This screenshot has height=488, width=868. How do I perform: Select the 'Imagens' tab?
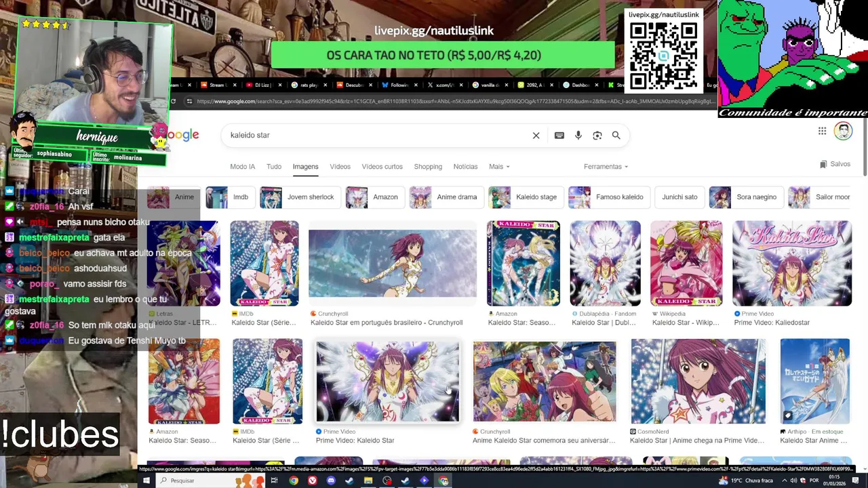tap(305, 167)
